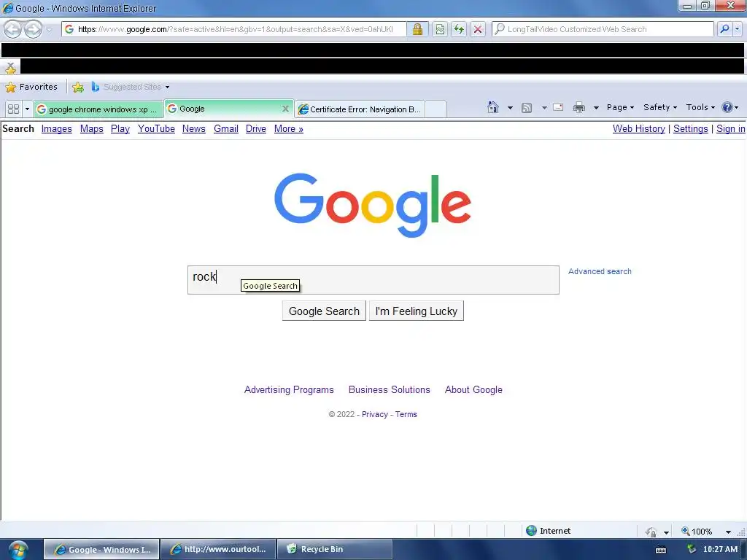The width and height of the screenshot is (747, 560).
Task: Expand the tab list dropdown arrow
Action: click(x=27, y=109)
